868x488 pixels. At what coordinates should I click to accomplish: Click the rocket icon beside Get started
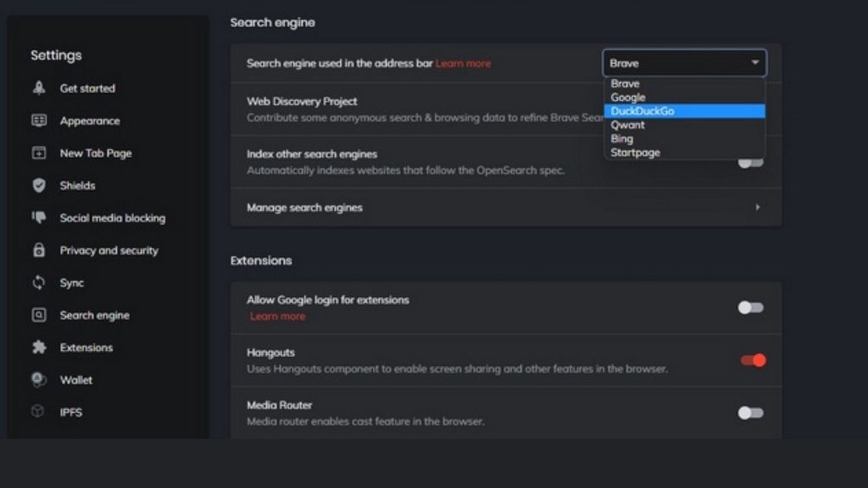click(39, 87)
